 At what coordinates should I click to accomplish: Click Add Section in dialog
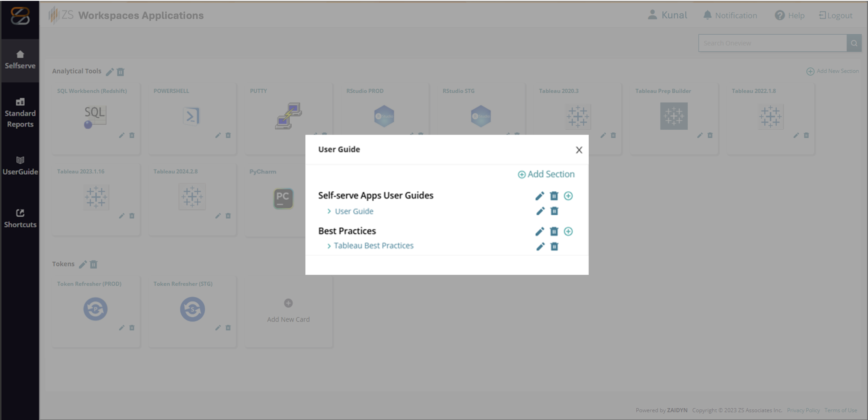546,174
